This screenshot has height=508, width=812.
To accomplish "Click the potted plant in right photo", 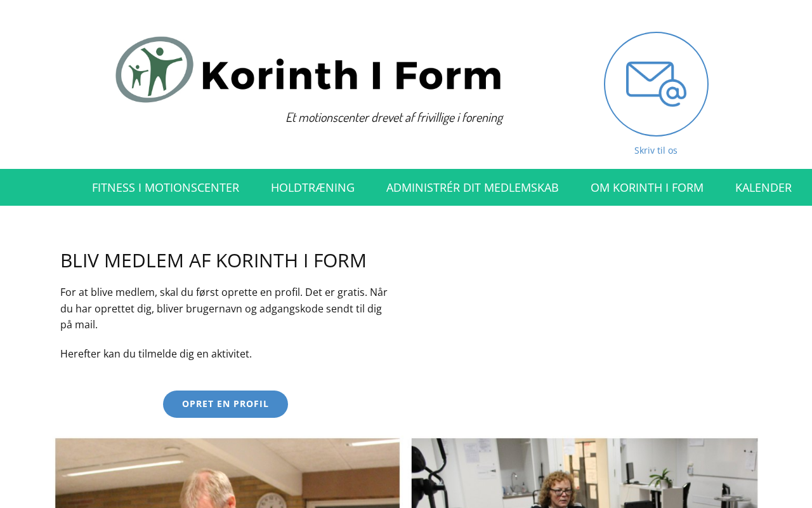I will point(660,477).
